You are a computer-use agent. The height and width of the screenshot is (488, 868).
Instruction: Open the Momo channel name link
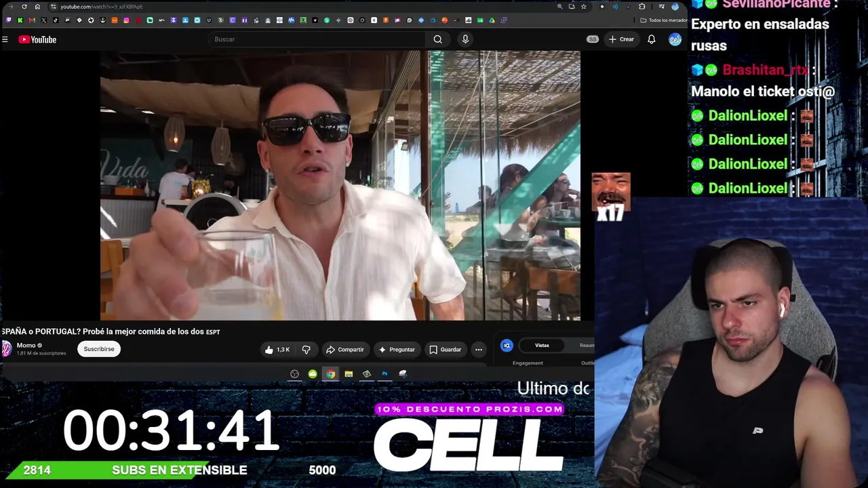click(x=26, y=345)
